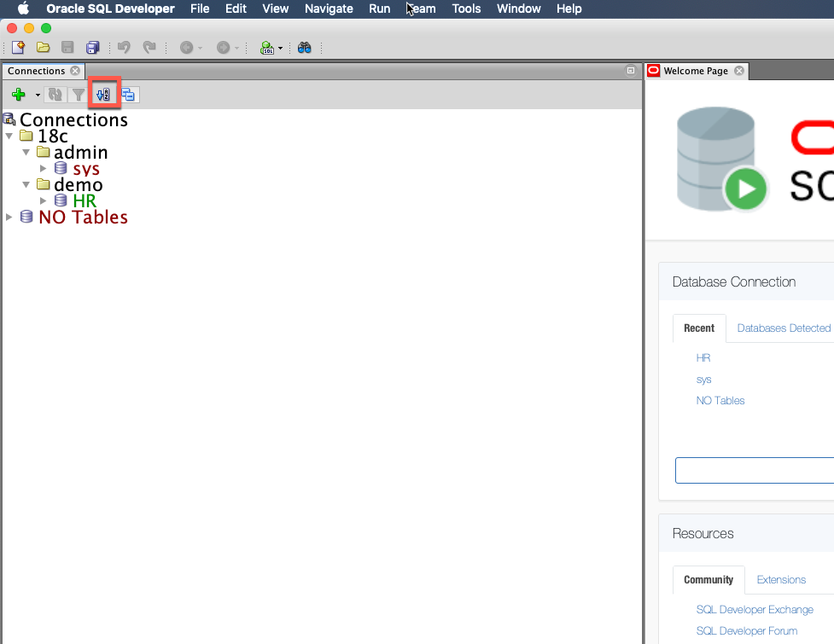Expand the HR connection node
This screenshot has height=644, width=834.
coord(44,200)
